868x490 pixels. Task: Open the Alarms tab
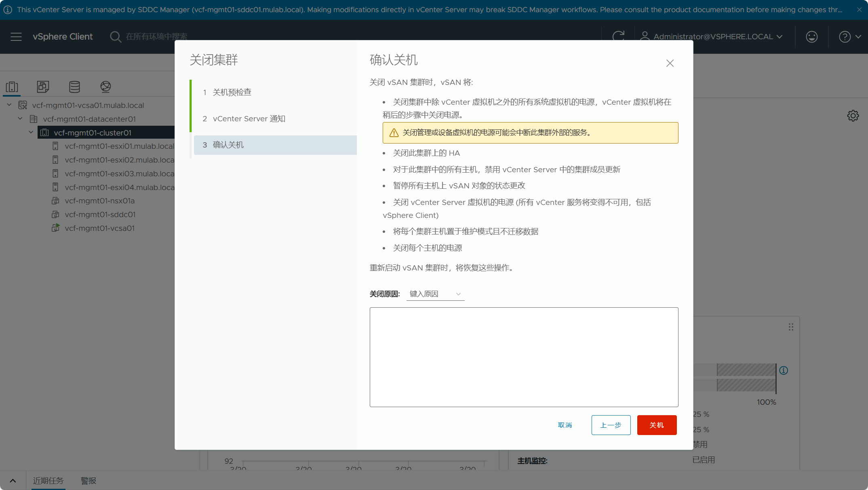[x=88, y=481]
